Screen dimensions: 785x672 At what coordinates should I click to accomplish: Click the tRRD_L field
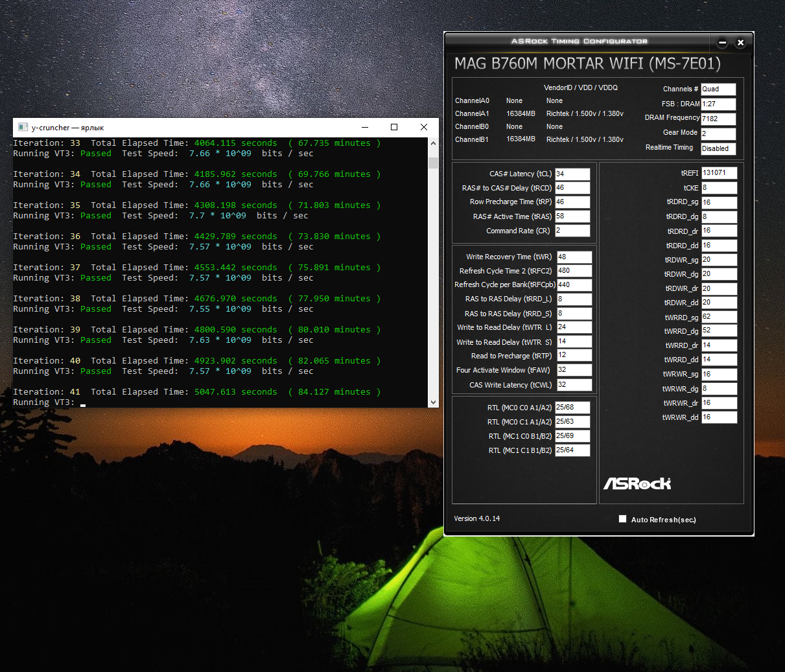tap(574, 299)
